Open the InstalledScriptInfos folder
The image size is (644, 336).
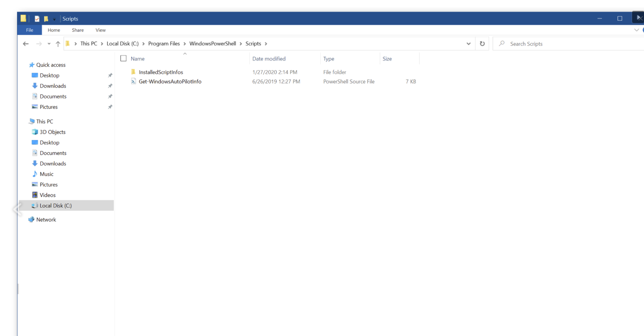click(160, 72)
